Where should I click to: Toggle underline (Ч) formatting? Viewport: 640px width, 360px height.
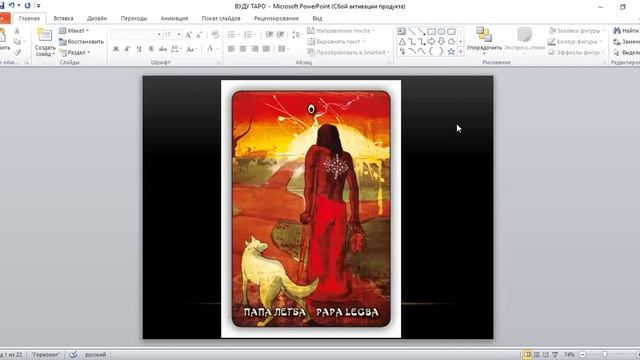point(139,49)
